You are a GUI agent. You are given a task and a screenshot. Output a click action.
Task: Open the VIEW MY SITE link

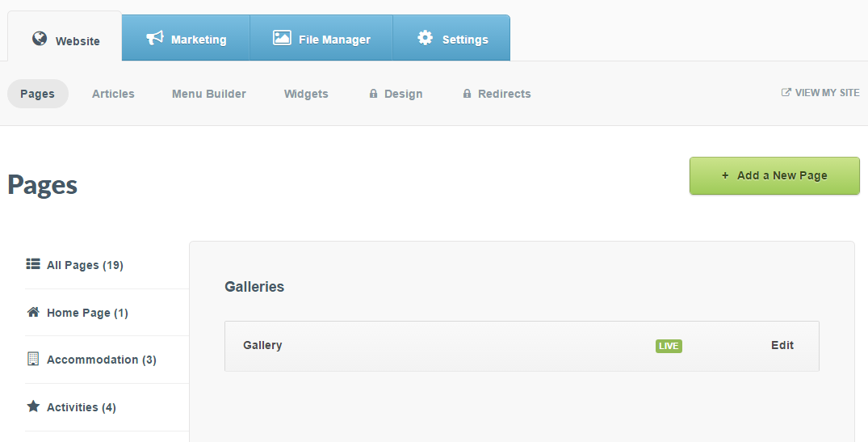point(827,93)
